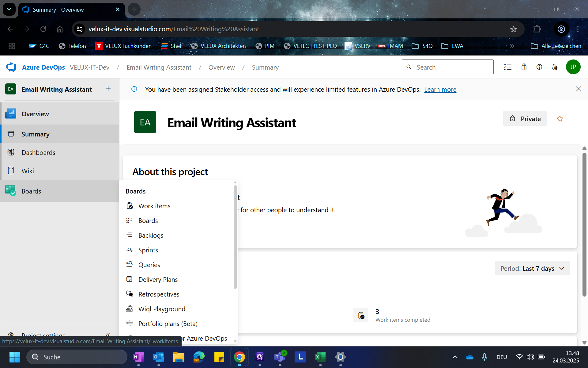
Task: Show more bookmarks chevron
Action: click(512, 46)
